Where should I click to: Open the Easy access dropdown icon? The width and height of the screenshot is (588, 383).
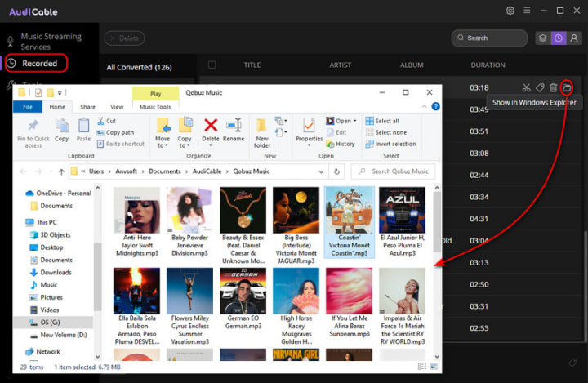pos(280,132)
